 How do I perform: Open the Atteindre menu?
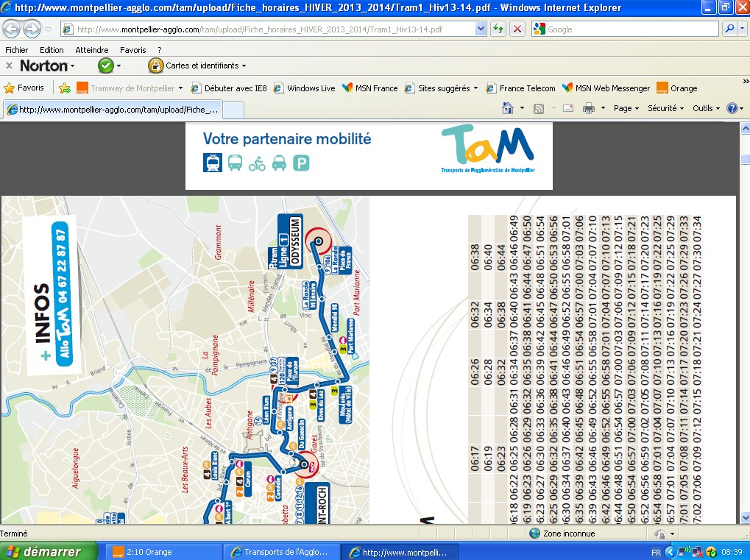click(x=91, y=50)
